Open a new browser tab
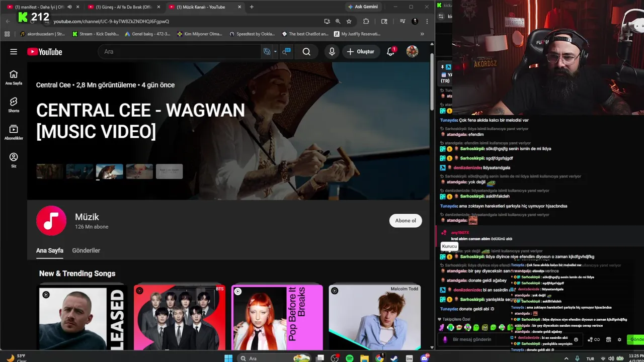The height and width of the screenshot is (362, 644). coord(252,7)
